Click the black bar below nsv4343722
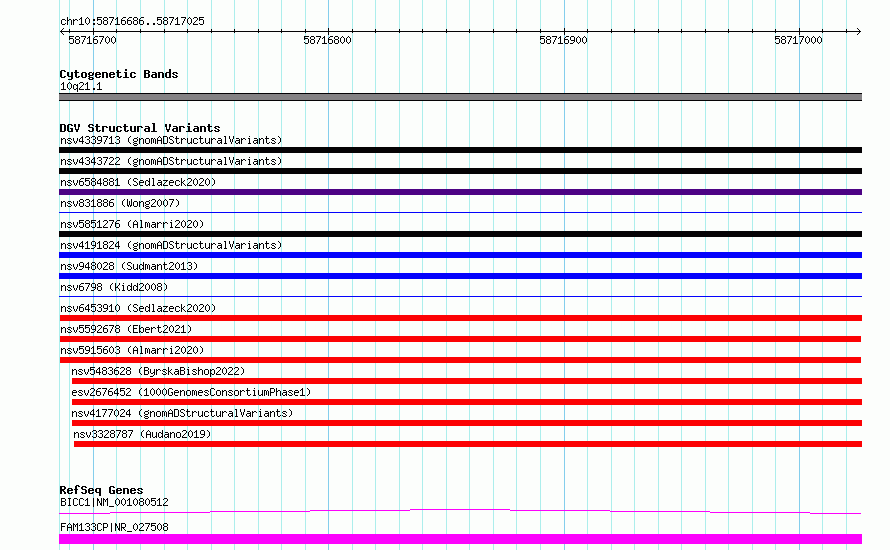The image size is (890, 550). pyautogui.click(x=460, y=171)
